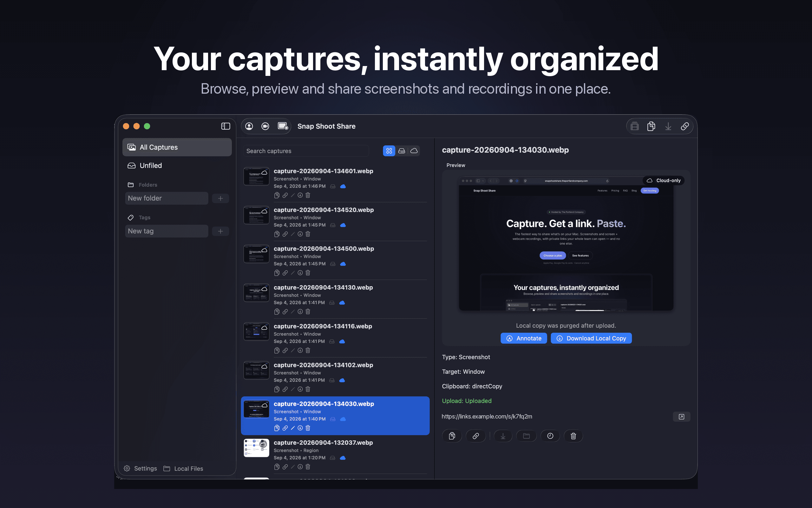Screen dimensions: 812x508
Task: Click the Cloud-only badge on preview
Action: [x=664, y=180]
